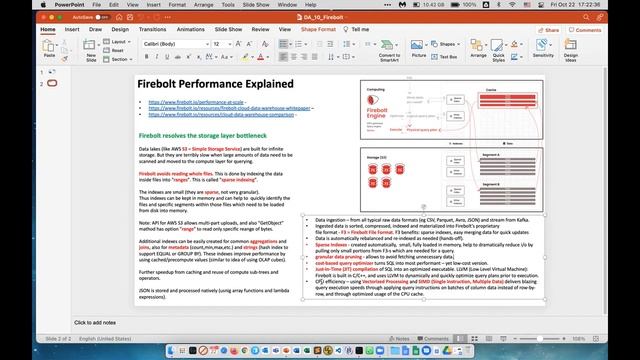Increase list indent level
Viewport: 640px width, 360px height.
click(x=330, y=44)
